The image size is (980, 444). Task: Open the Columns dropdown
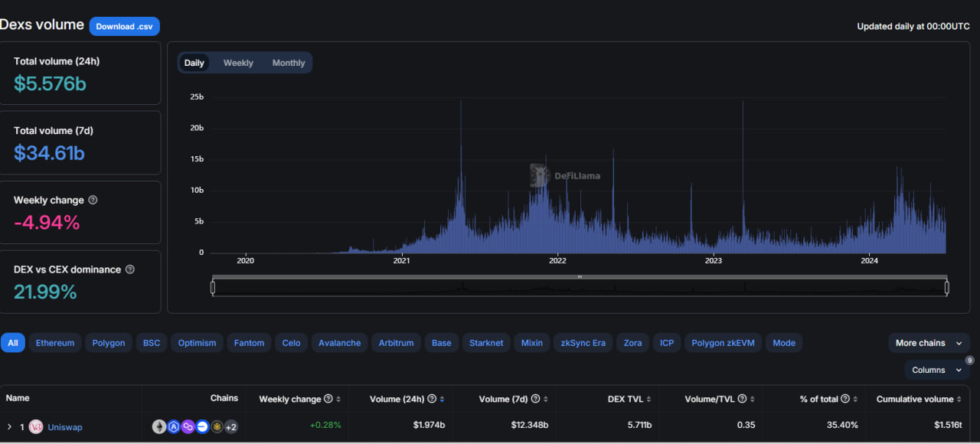(936, 370)
